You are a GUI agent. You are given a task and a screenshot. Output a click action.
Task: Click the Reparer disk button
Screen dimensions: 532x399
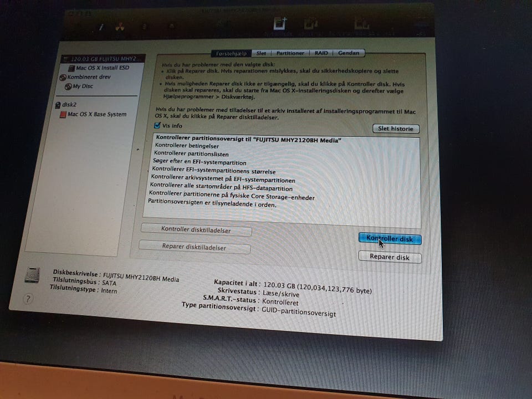[390, 257]
